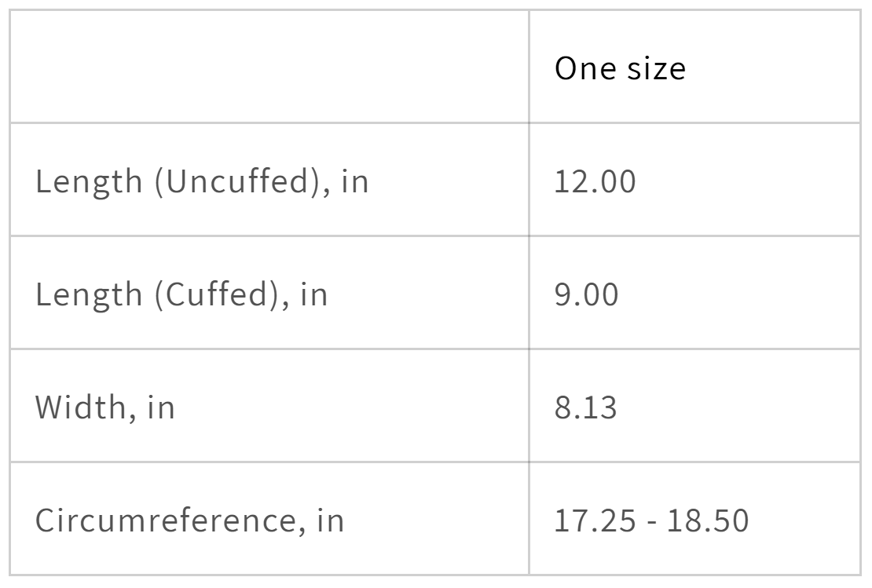Click the 8.13 width value
Image resolution: width=872 pixels, height=588 pixels.
(585, 408)
